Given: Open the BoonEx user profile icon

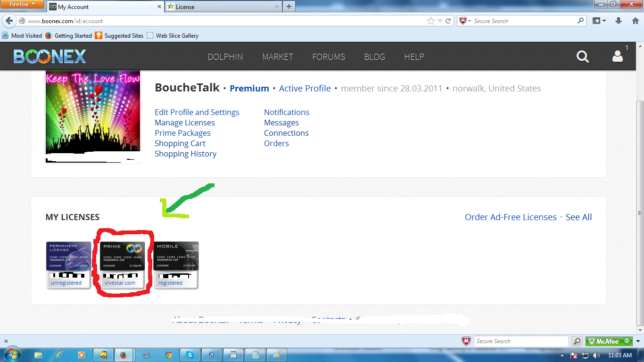Looking at the screenshot, I should pyautogui.click(x=617, y=57).
